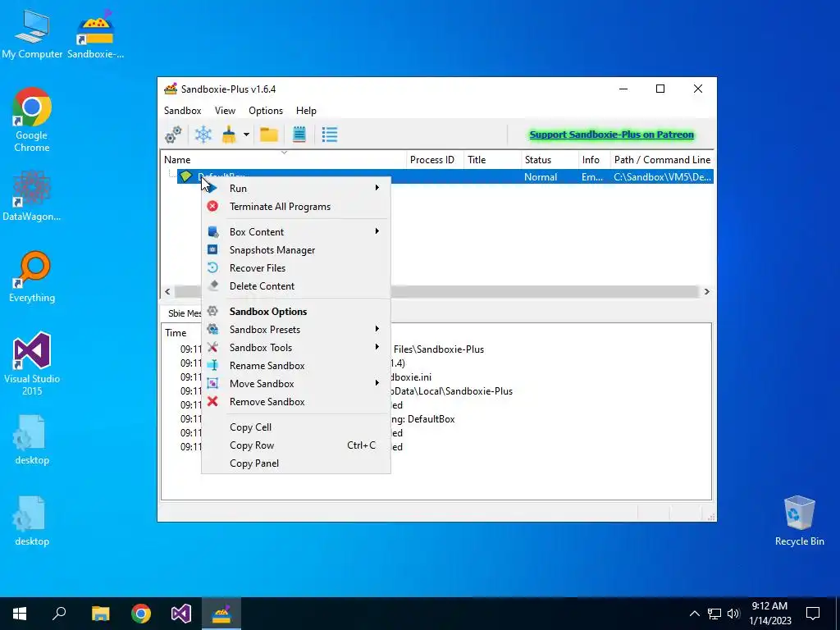Open dropdown arrow next to the broom
This screenshot has height=630, width=840.
point(246,135)
